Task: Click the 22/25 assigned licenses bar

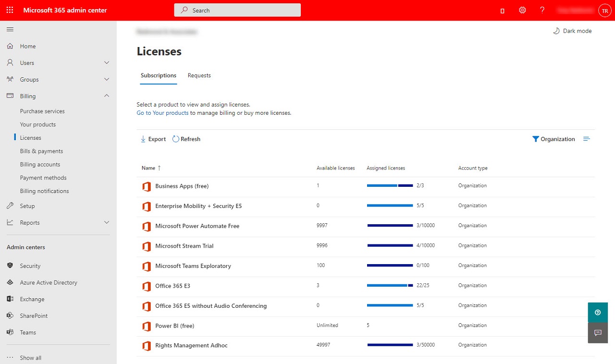Action: pos(390,285)
